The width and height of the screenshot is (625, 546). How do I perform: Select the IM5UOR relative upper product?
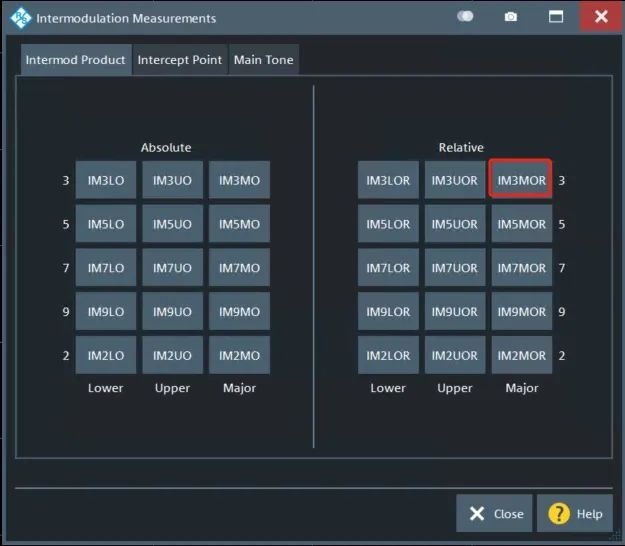click(x=455, y=225)
